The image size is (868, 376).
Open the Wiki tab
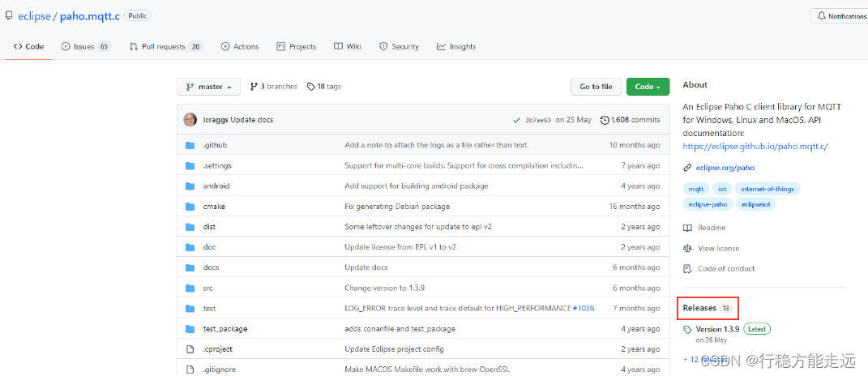348,46
